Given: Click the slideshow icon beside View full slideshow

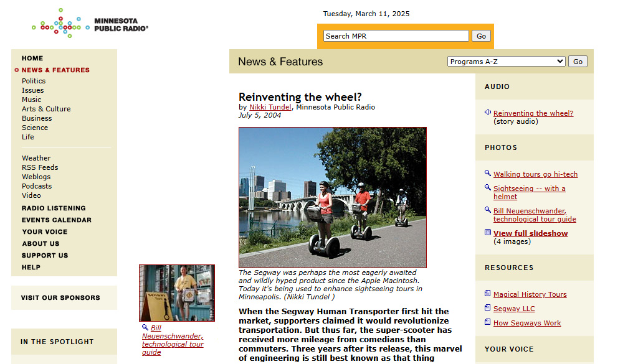Looking at the screenshot, I should (x=488, y=232).
